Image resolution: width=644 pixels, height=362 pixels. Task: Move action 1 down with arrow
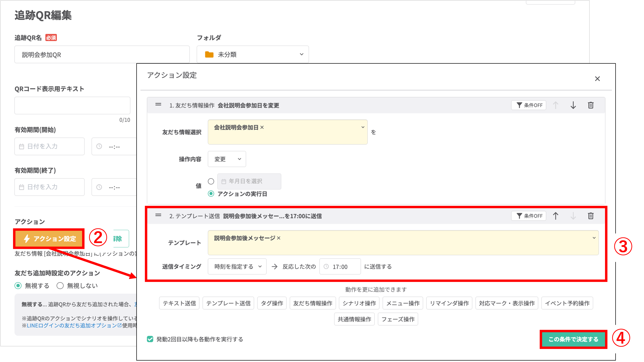coord(573,105)
